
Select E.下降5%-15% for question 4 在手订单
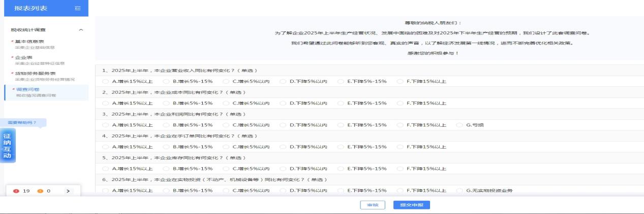(x=340, y=147)
